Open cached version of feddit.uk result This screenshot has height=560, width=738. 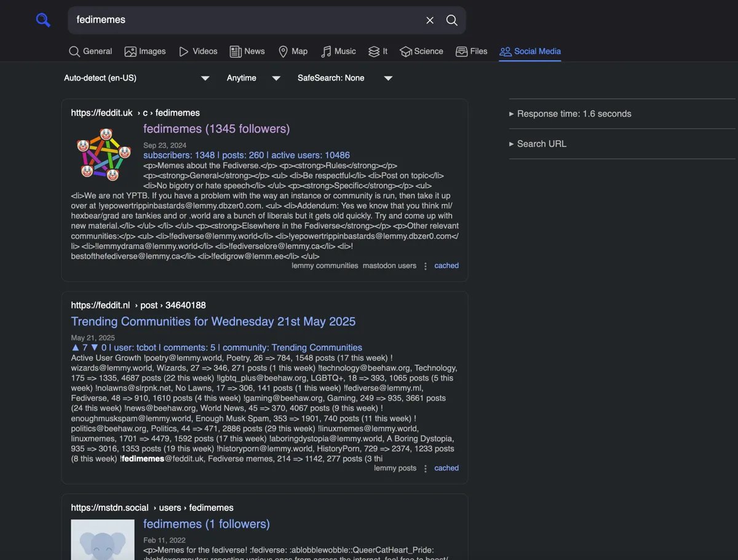[x=446, y=266]
